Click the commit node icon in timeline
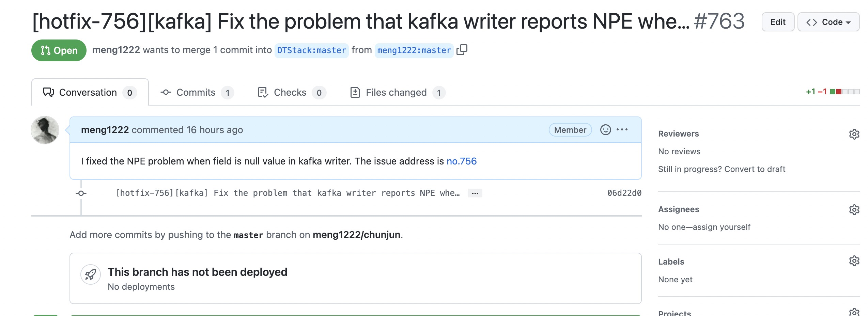Viewport: 868px width, 316px height. pos(81,193)
